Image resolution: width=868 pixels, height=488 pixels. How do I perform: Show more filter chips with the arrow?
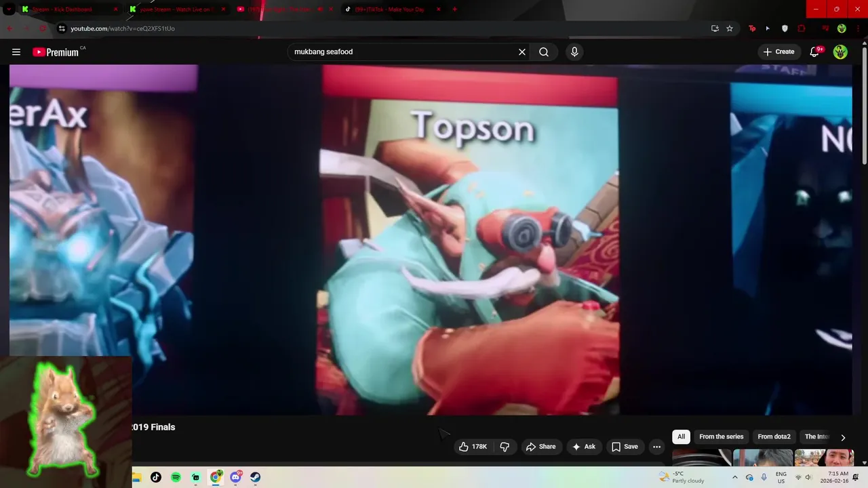point(843,438)
